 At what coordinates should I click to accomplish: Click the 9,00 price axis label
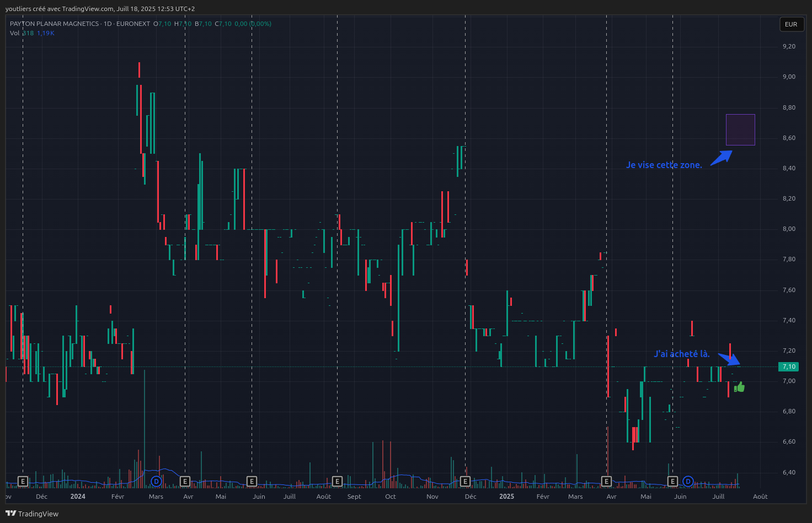[x=789, y=77]
